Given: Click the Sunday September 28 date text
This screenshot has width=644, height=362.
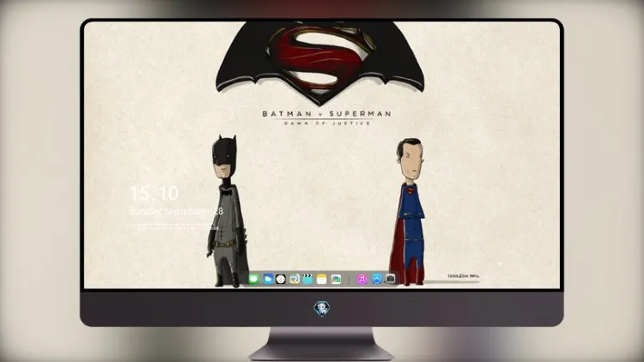Looking at the screenshot, I should tap(176, 211).
